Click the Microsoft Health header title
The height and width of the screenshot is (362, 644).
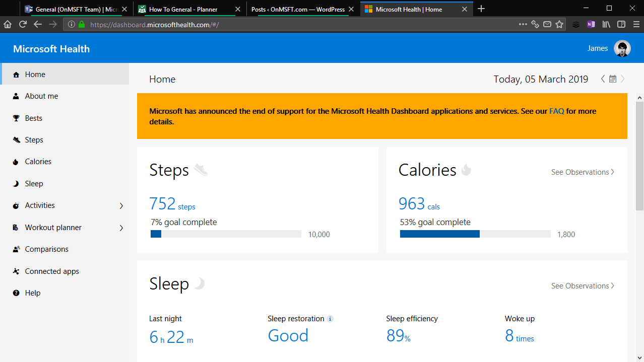point(51,49)
